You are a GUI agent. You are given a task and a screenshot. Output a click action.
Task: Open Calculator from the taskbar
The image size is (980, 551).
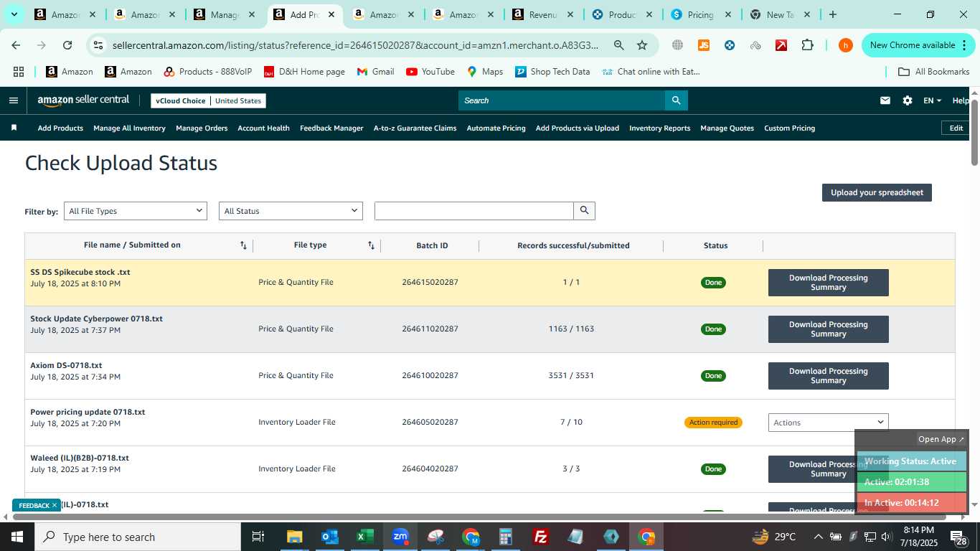pos(506,537)
